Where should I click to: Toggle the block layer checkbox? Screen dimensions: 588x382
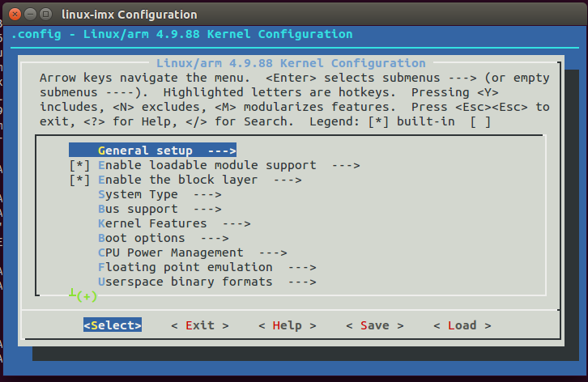[79, 180]
